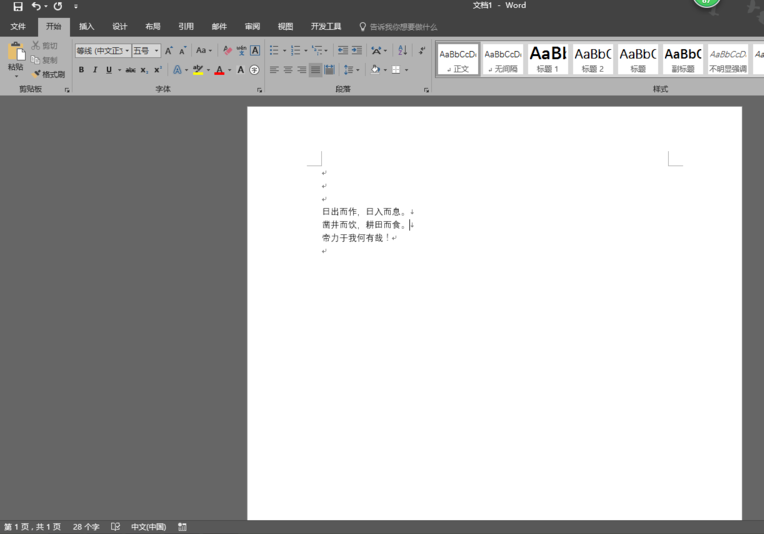
Task: Toggle the justify alignment button
Action: 316,70
